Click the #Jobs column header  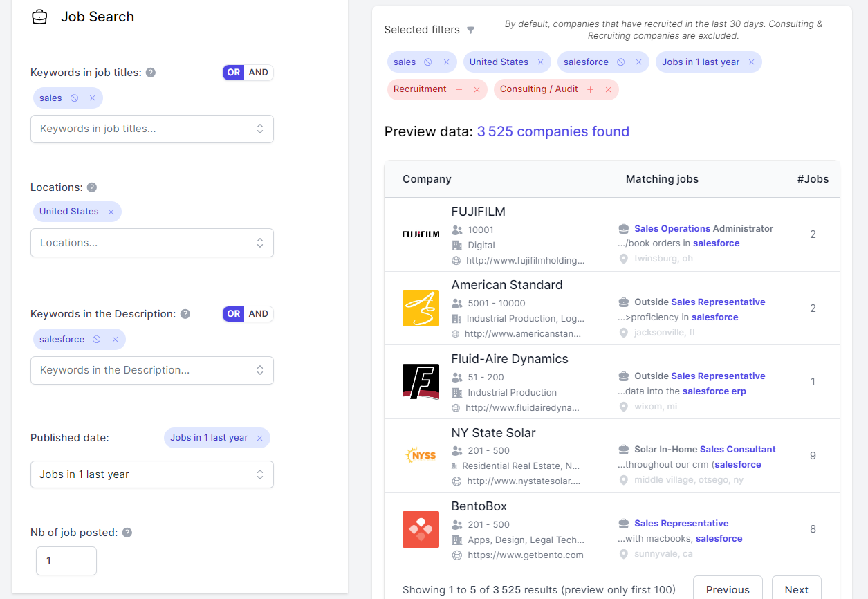pos(813,179)
